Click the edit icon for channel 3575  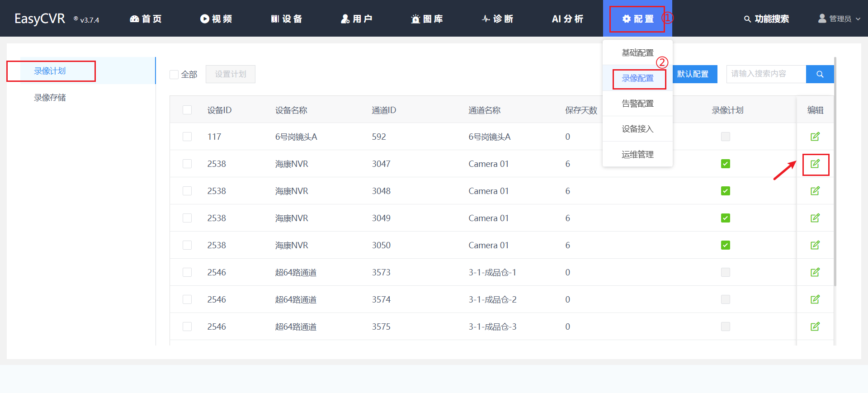point(815,327)
